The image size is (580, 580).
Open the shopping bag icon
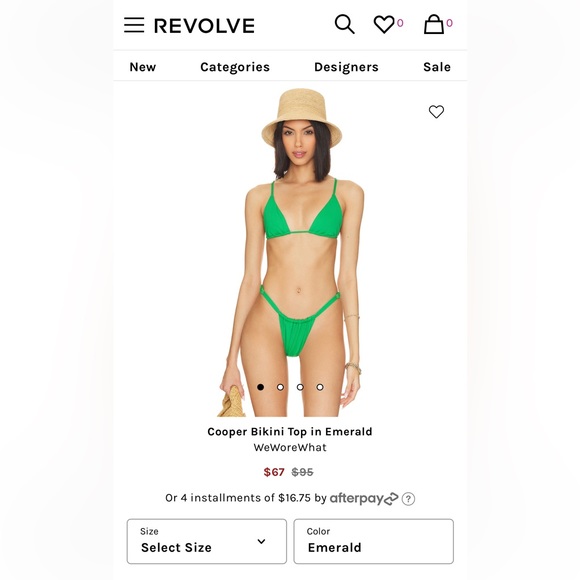[434, 24]
